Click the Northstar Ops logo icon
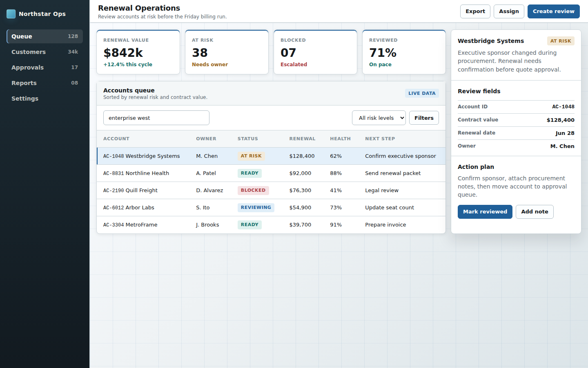Viewport: 588px width, 368px height. [x=11, y=14]
